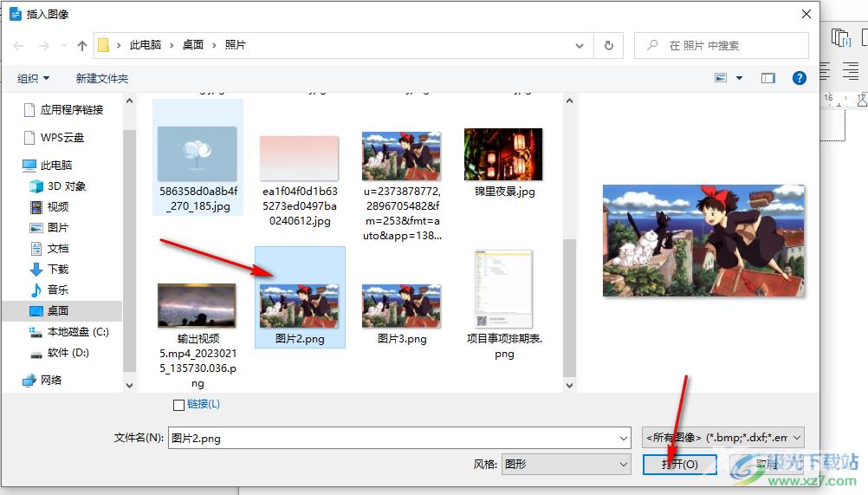Click the 网络 icon in sidebar
The image size is (868, 495).
[x=29, y=381]
